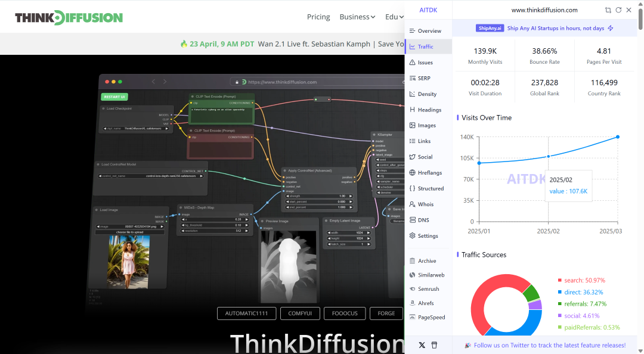The image size is (644, 354).
Task: Click the 2025/02 data point on chart
Action: [549, 157]
